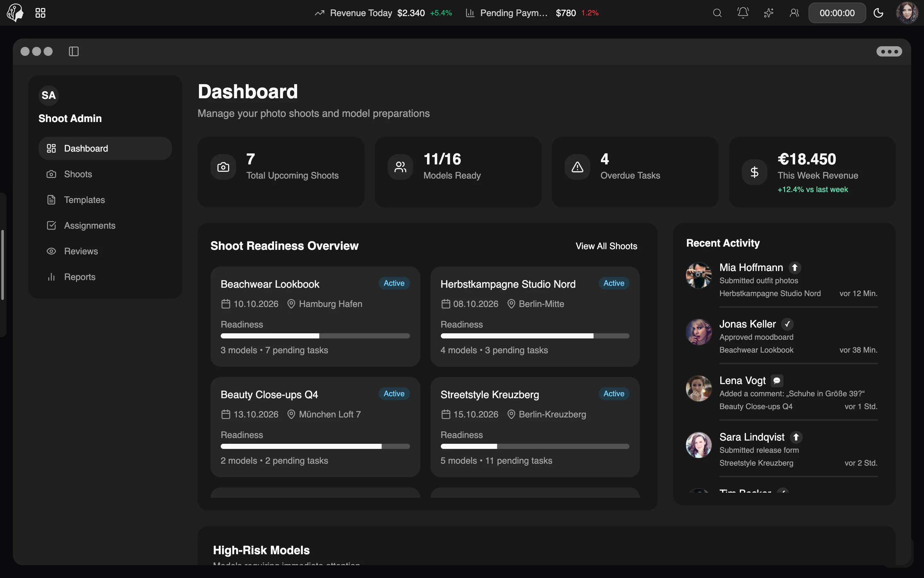Screen dimensions: 924x578
Task: Click the warning icon on Overdue Tasks card
Action: (577, 167)
